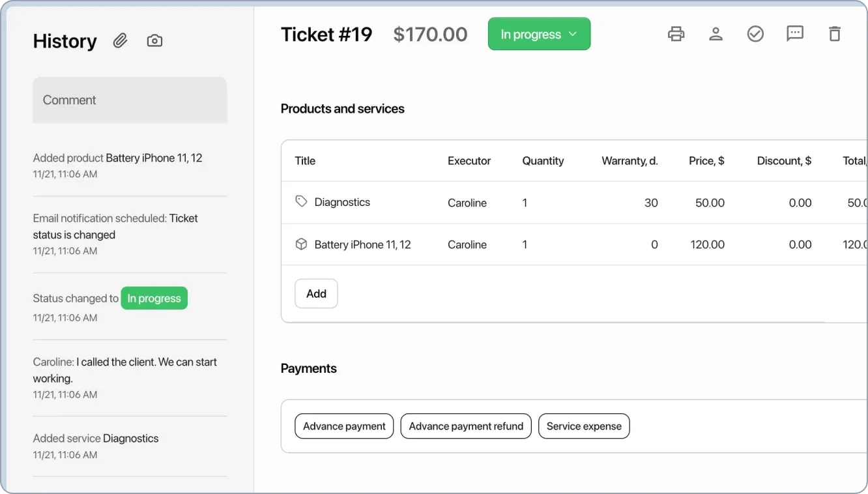868x494 pixels.
Task: Click the Service expense button
Action: tap(583, 426)
